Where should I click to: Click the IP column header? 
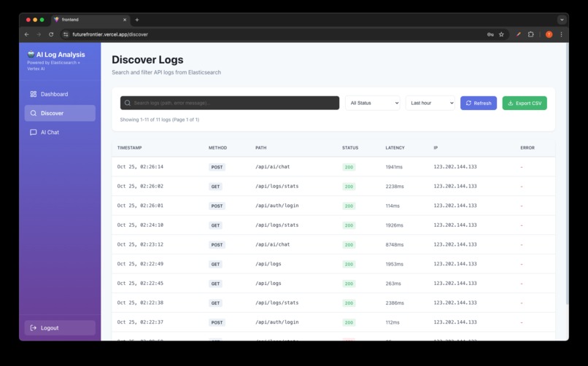click(x=436, y=148)
